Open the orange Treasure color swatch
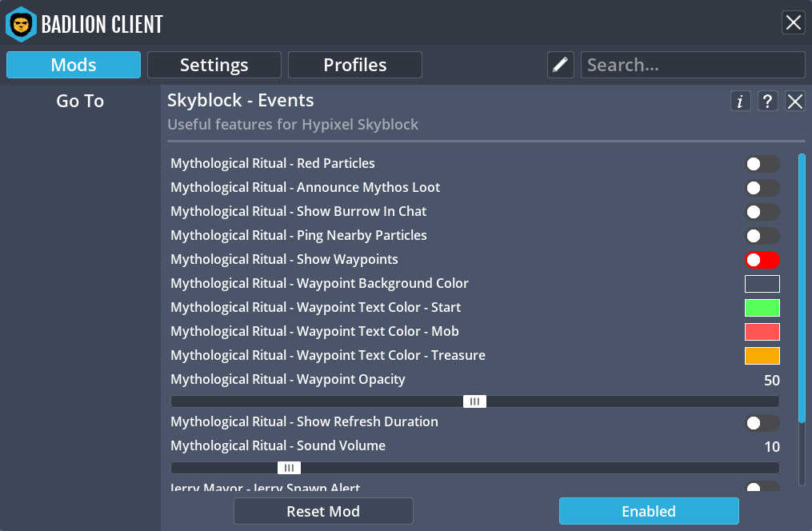 [x=762, y=356]
